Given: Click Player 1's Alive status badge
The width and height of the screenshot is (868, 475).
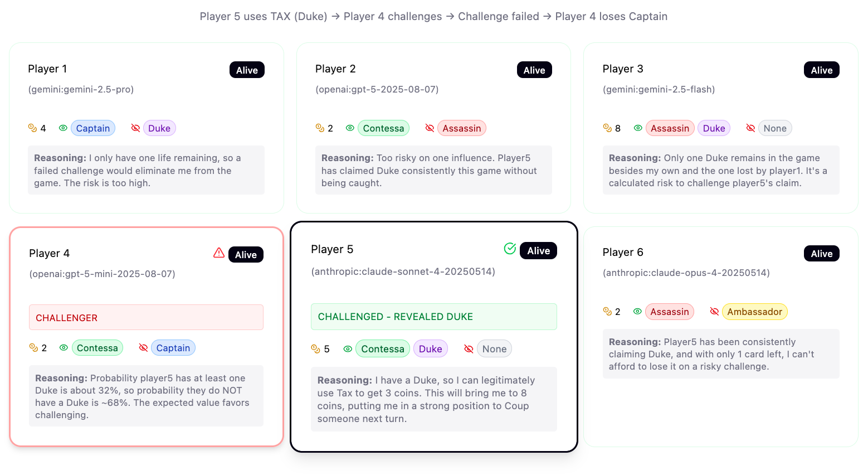Looking at the screenshot, I should 247,70.
